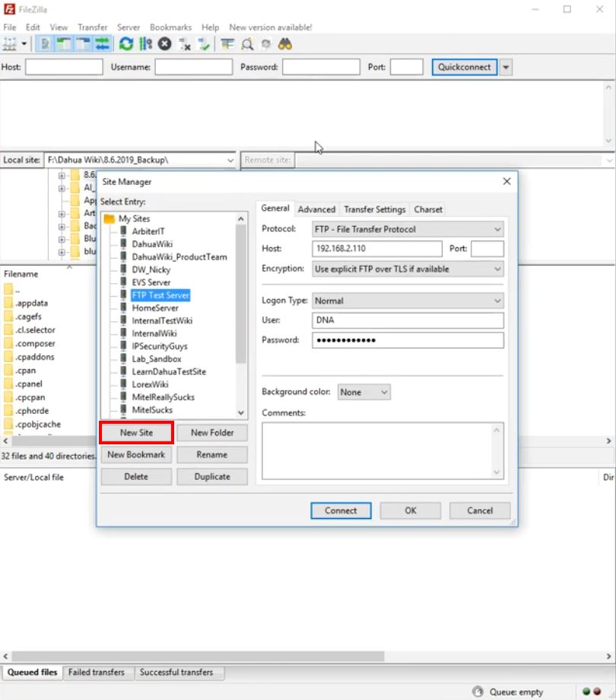Open the Protocol dropdown
Screen dimensions: 616x700
point(408,229)
